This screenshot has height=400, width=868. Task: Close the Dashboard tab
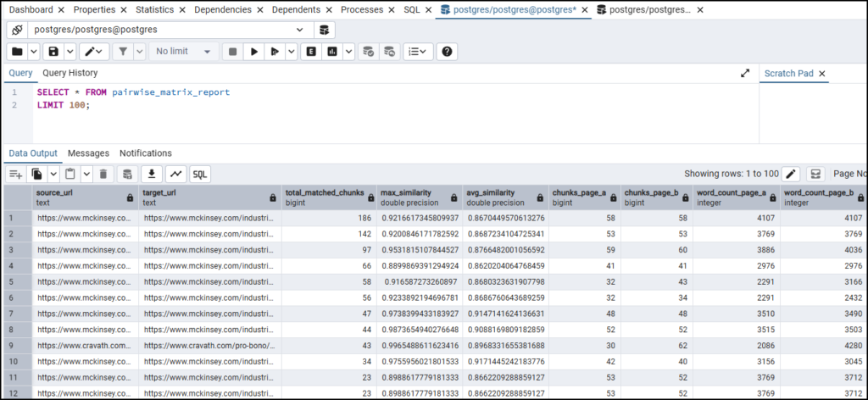(61, 10)
